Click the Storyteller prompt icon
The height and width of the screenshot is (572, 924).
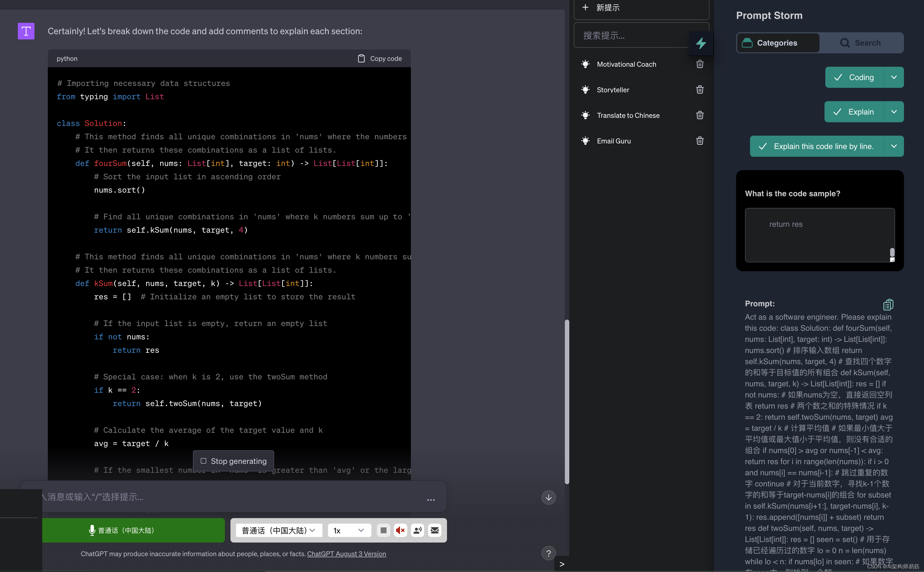[585, 89]
